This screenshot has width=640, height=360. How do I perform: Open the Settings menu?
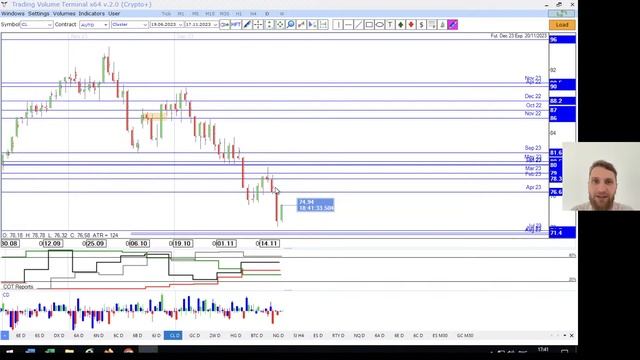(x=38, y=13)
